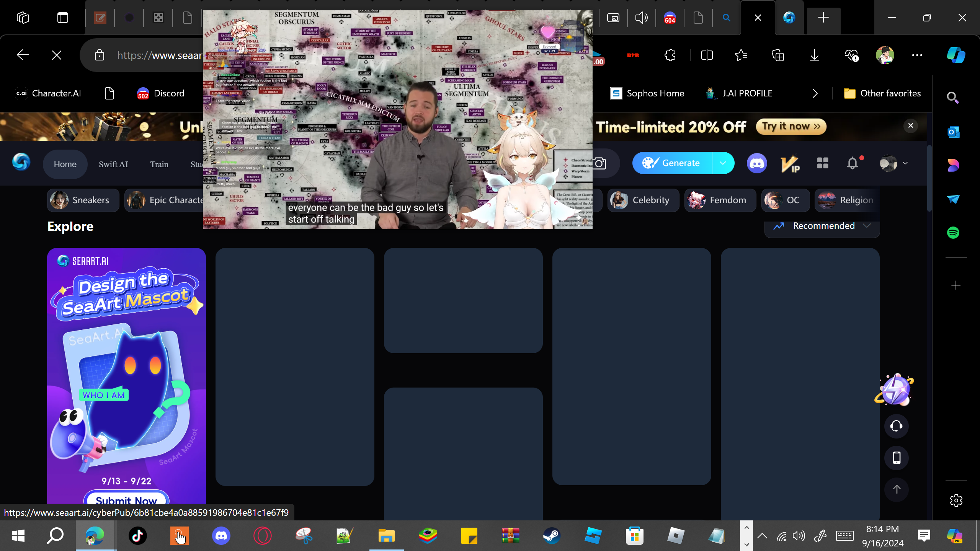Image resolution: width=980 pixels, height=551 pixels.
Task: Show hidden system tray icons
Action: (762, 536)
